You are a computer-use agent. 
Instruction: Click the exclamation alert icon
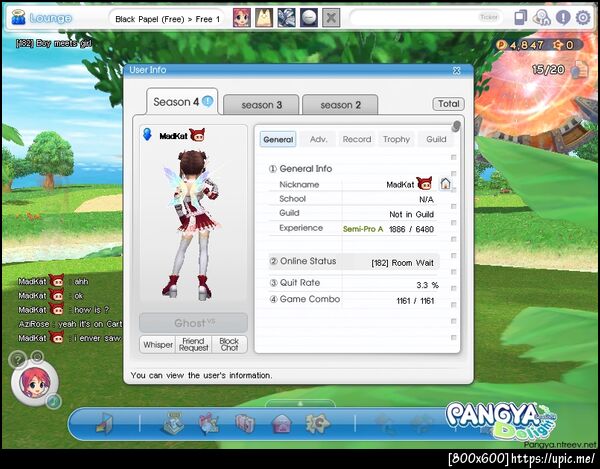pos(563,18)
